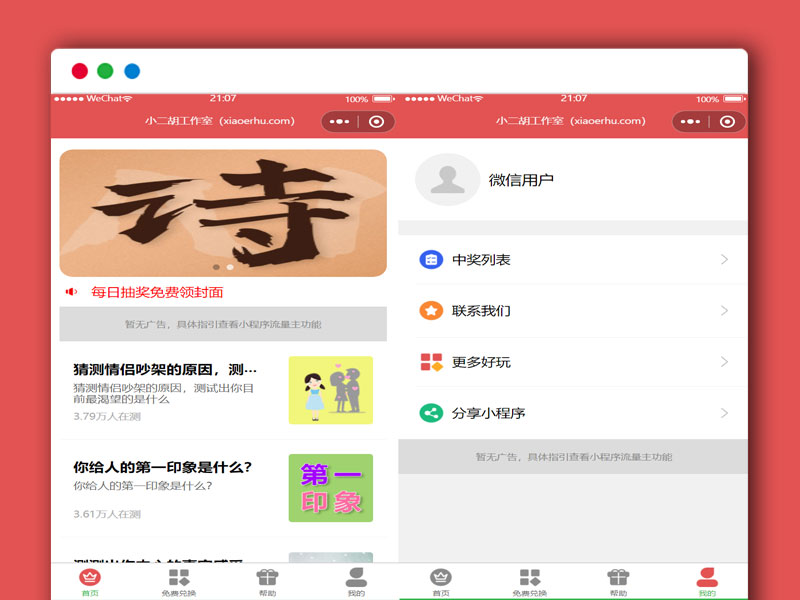Click the gift-shaped 帮助 icon

tap(266, 577)
